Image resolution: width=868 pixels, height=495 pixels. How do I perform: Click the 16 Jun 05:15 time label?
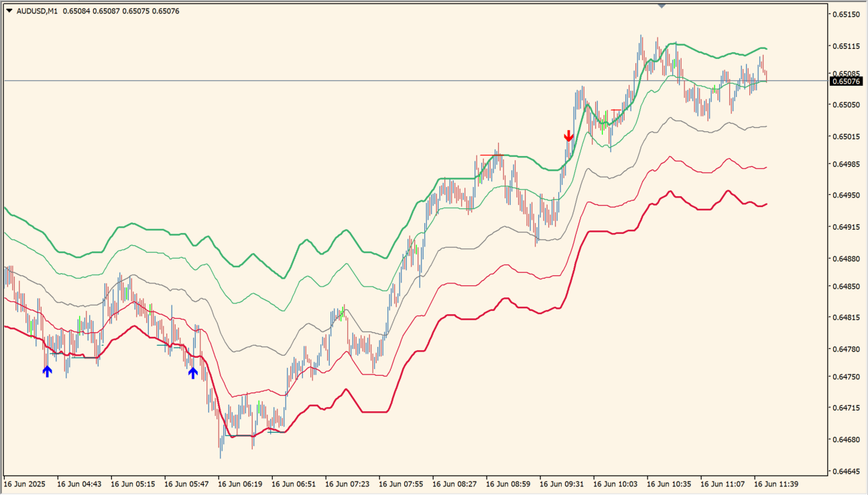coord(133,483)
